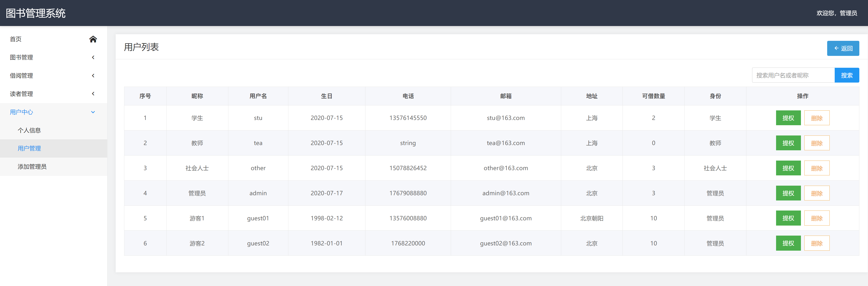Click 提权 for user admin
Viewport: 868px width, 286px height.
pos(788,193)
